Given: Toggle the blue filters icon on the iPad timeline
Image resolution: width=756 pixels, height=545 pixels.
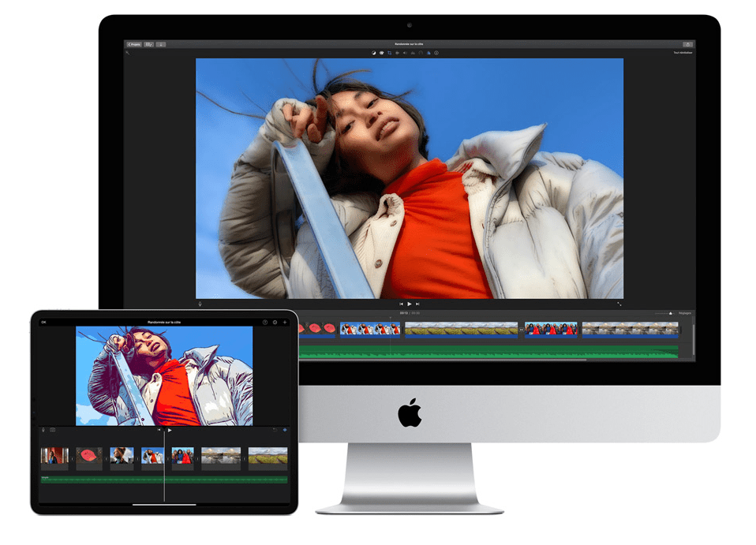Looking at the screenshot, I should tap(284, 431).
